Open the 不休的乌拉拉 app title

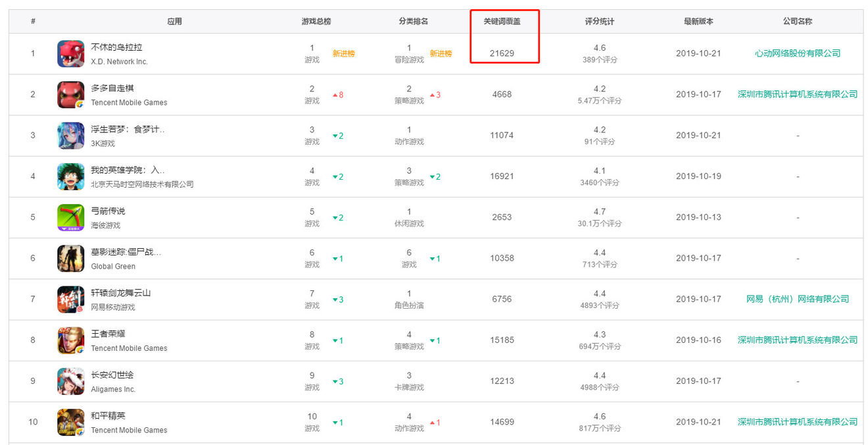pyautogui.click(x=116, y=47)
